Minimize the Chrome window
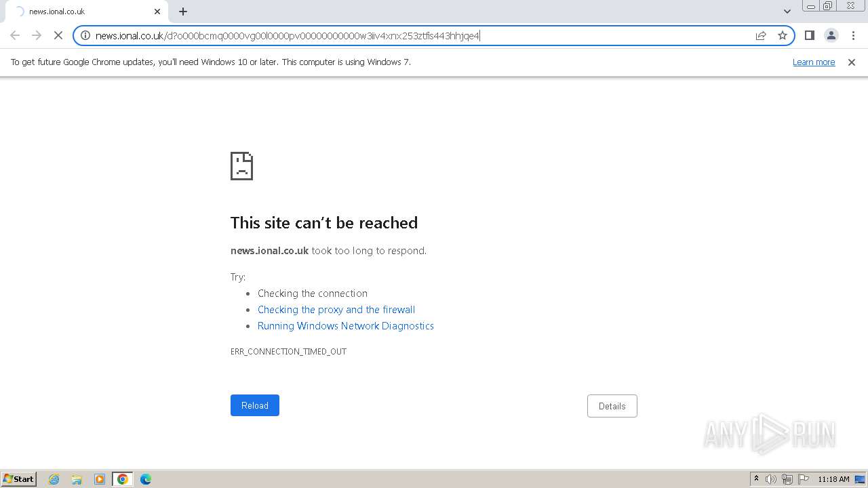This screenshot has width=868, height=488. tap(810, 6)
